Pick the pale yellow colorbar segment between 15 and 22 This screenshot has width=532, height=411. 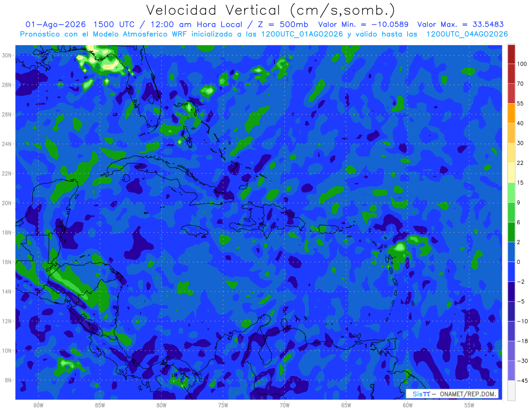click(511, 172)
